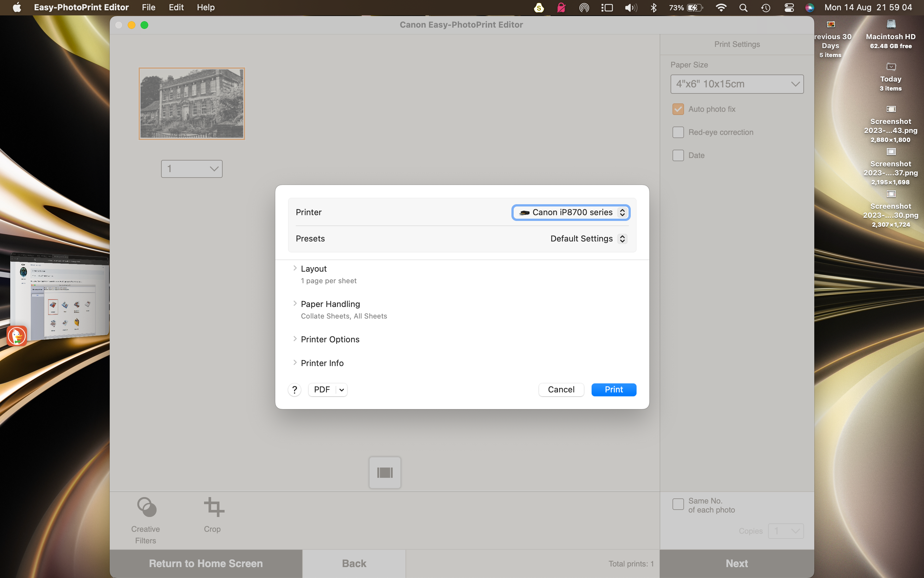Open AirDrop-style broadcast icon in menu bar
Screen dimensions: 924x578
point(584,8)
